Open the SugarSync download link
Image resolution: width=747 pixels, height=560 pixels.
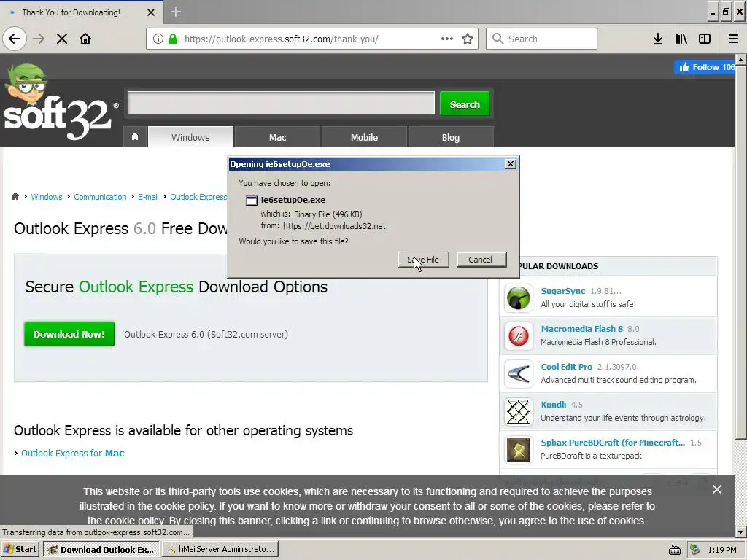coord(562,291)
